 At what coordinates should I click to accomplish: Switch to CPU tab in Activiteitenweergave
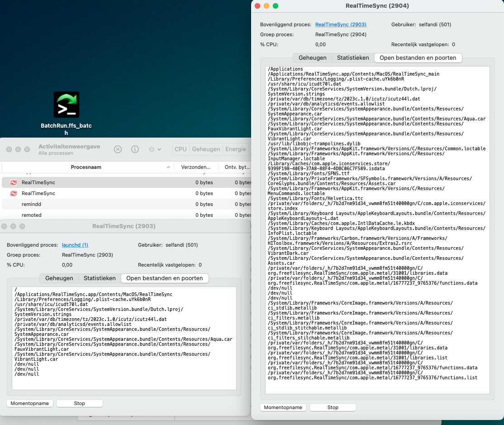click(x=181, y=149)
